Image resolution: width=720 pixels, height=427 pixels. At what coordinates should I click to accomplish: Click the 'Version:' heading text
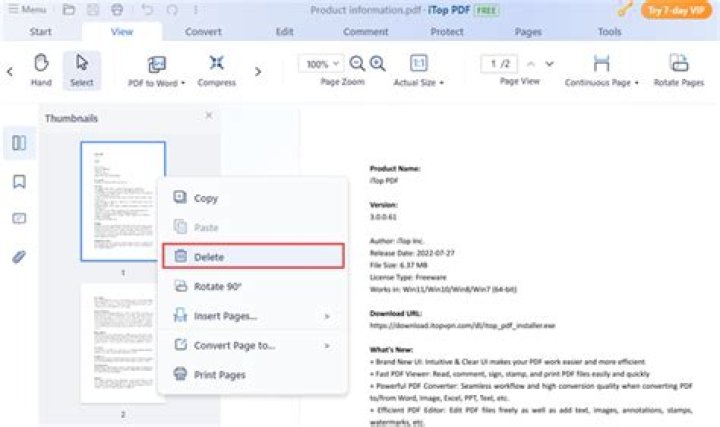point(383,205)
